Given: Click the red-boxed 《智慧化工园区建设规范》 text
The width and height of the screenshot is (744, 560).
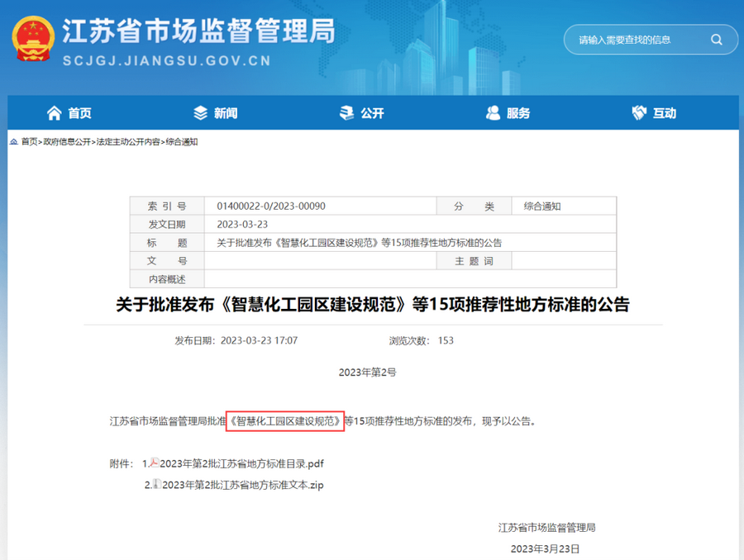Looking at the screenshot, I should (x=284, y=420).
